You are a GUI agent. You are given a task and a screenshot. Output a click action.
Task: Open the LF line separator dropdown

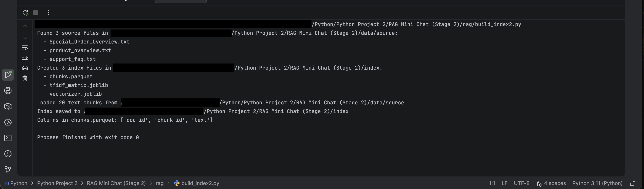click(x=504, y=183)
